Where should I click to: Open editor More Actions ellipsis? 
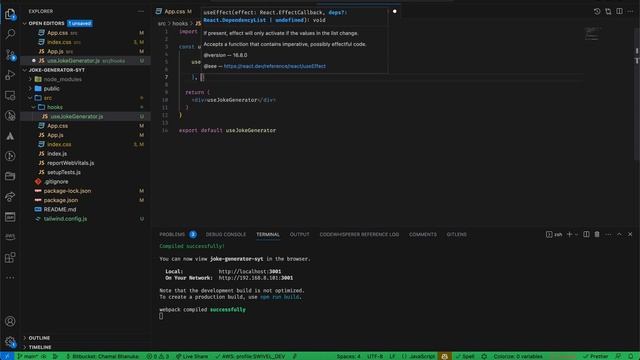tap(630, 11)
